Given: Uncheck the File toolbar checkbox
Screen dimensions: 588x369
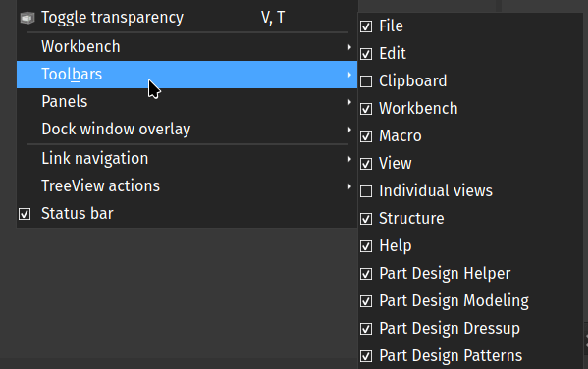Looking at the screenshot, I should [x=366, y=26].
